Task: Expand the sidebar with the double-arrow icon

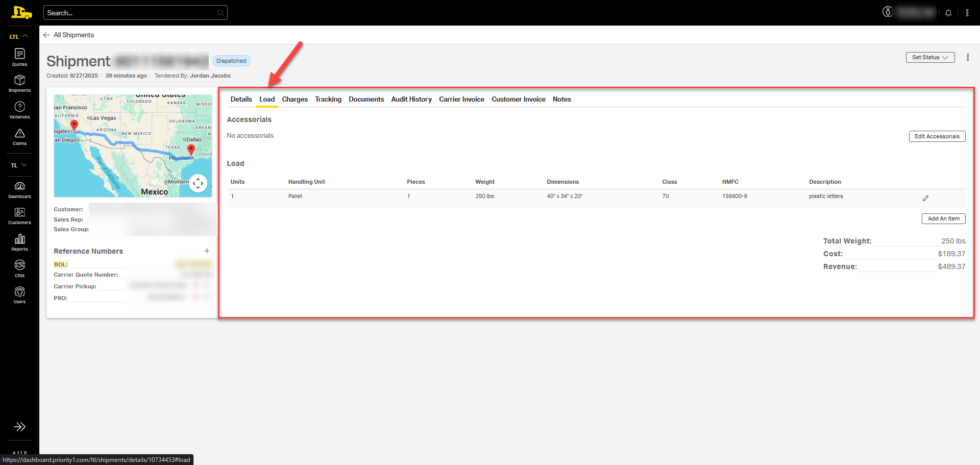Action: coord(19,427)
